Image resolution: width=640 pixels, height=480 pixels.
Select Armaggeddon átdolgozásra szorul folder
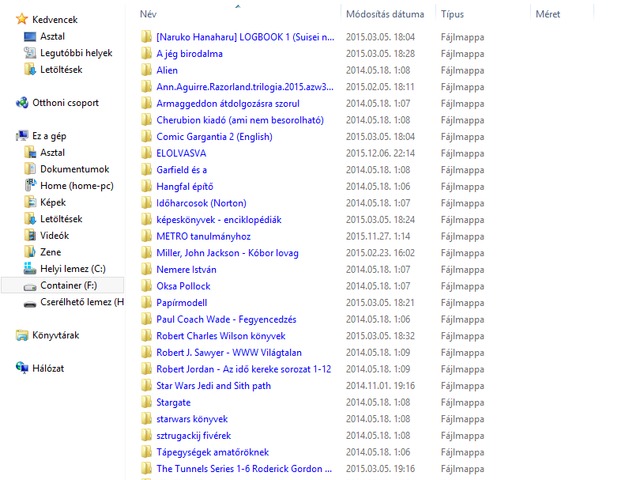228,104
